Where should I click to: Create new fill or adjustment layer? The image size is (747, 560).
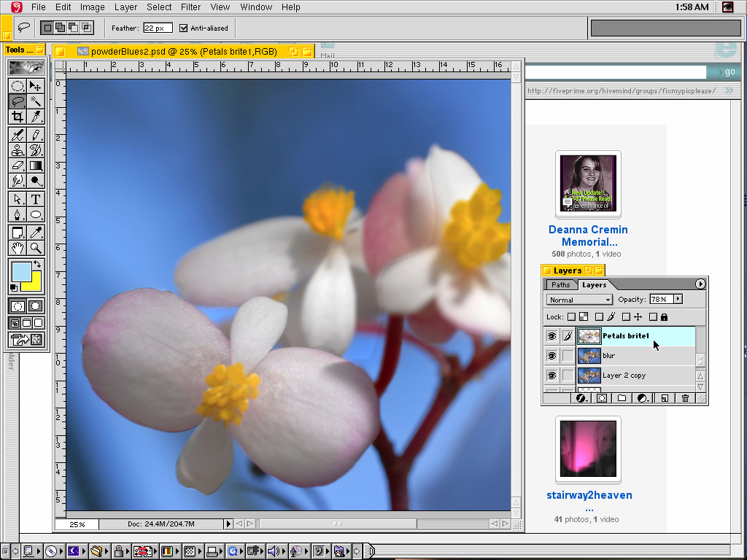pyautogui.click(x=643, y=398)
